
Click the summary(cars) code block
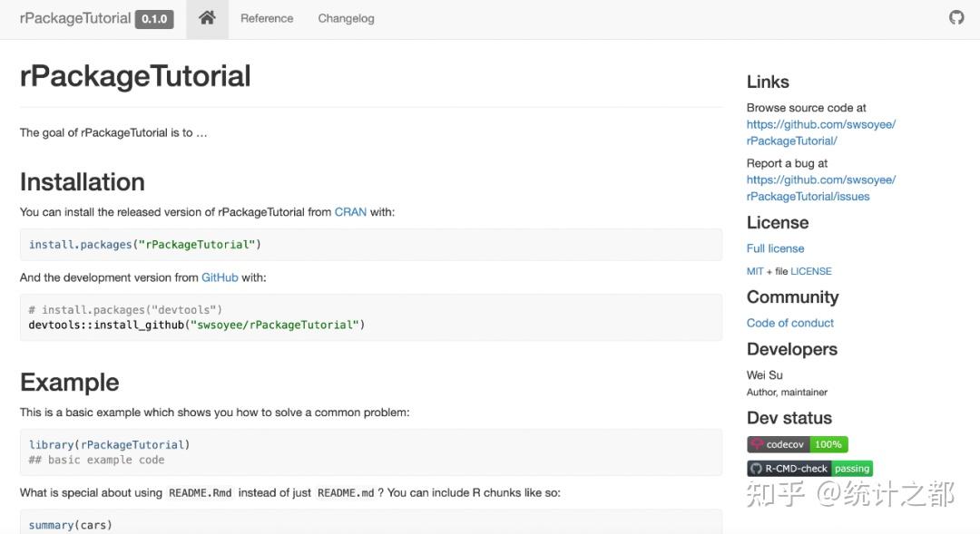370,524
